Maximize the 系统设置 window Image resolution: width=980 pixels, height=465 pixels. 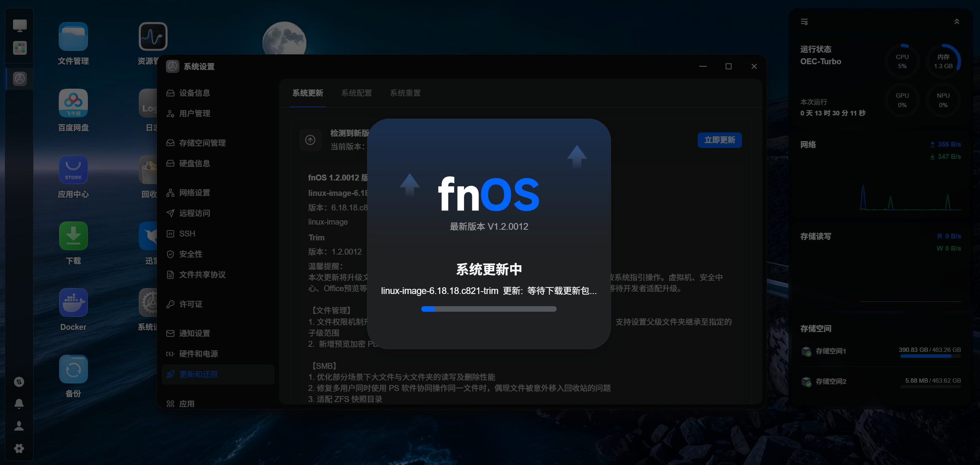[x=728, y=66]
